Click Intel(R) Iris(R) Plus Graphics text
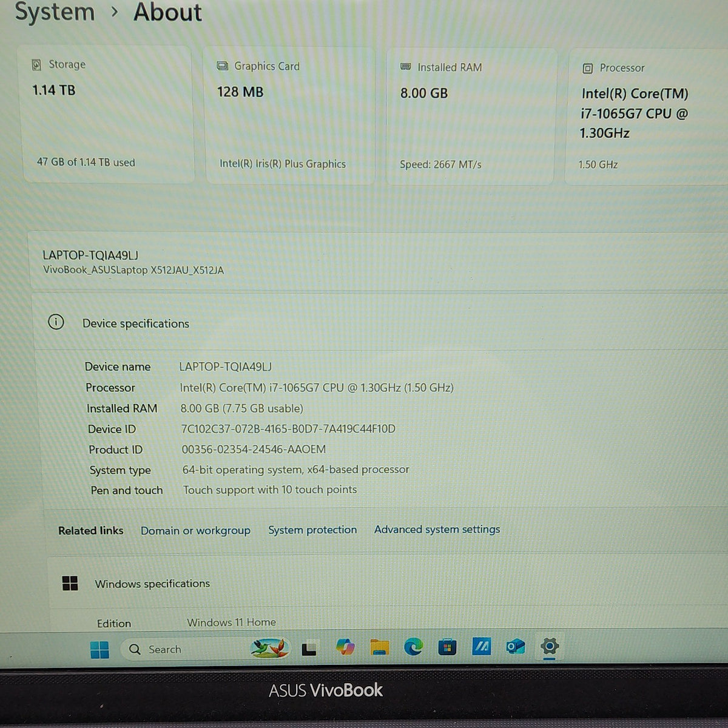Viewport: 728px width, 728px height. click(x=283, y=164)
